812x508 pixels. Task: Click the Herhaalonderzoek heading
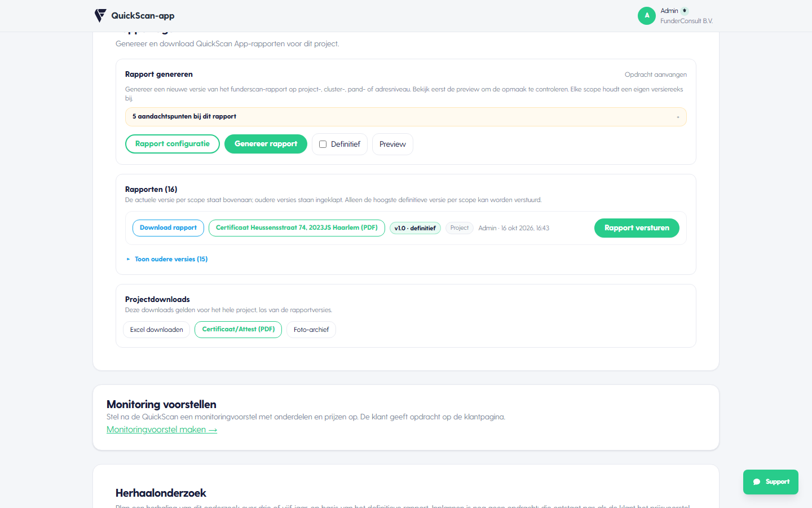click(x=161, y=493)
